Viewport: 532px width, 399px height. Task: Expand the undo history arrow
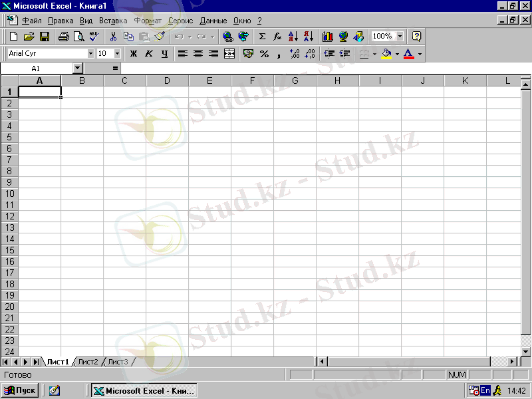[190, 37]
